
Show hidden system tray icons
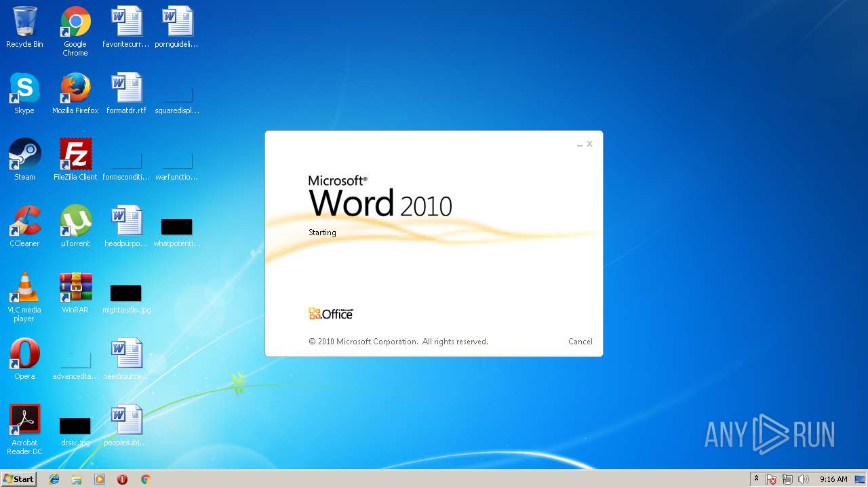pos(756,479)
